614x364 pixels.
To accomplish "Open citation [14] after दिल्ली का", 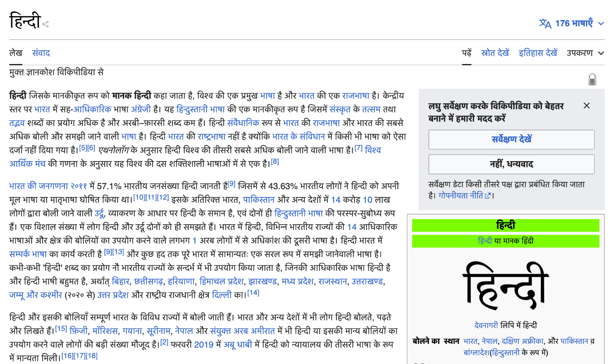I will click(x=253, y=293).
